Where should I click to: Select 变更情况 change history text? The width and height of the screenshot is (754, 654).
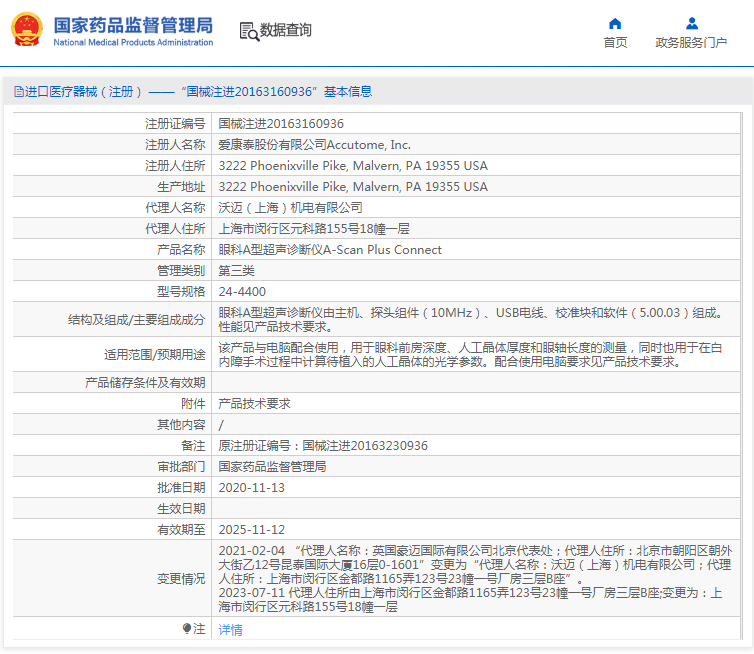point(475,579)
